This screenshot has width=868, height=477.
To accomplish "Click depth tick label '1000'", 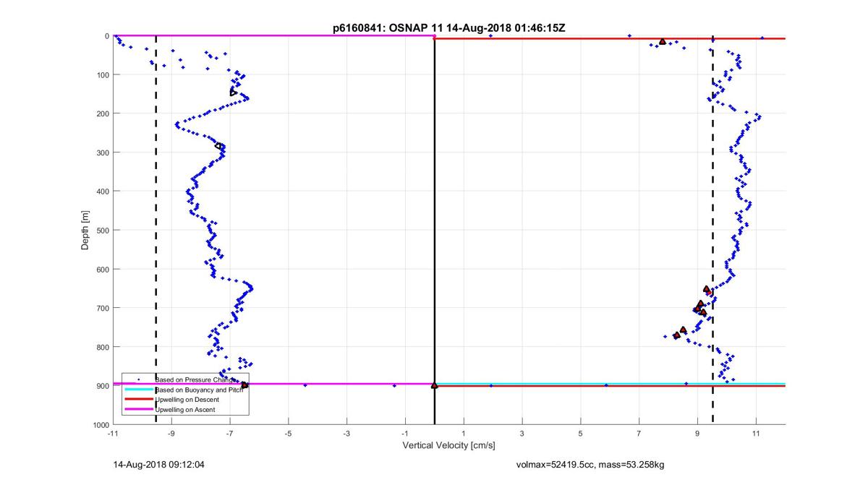I will (x=100, y=424).
